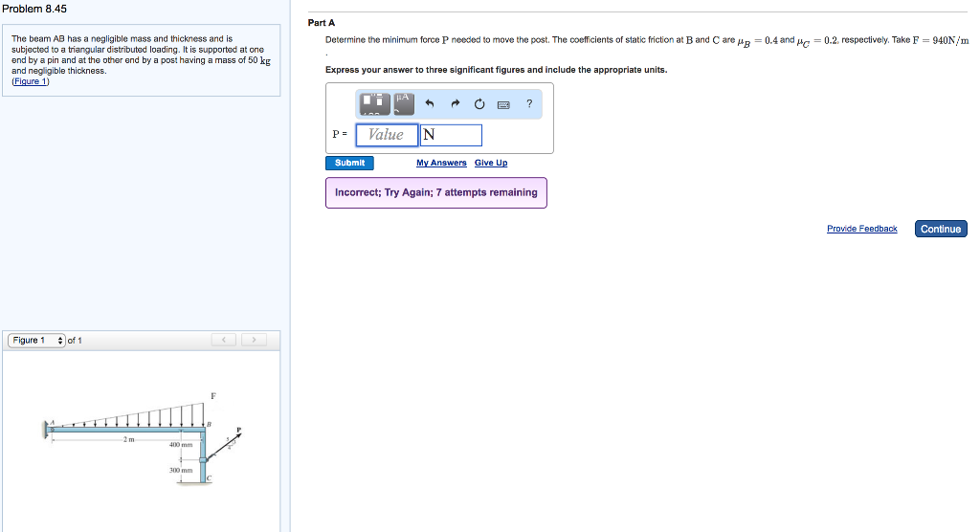Continue to the next part
The width and height of the screenshot is (980, 532).
pos(941,229)
